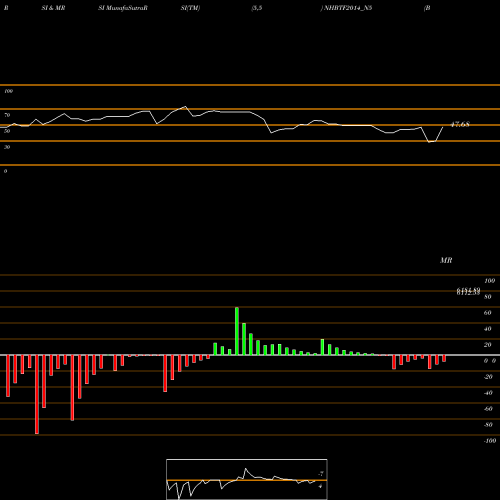Click the MR axis label 80
The image size is (500, 500).
(488, 297)
